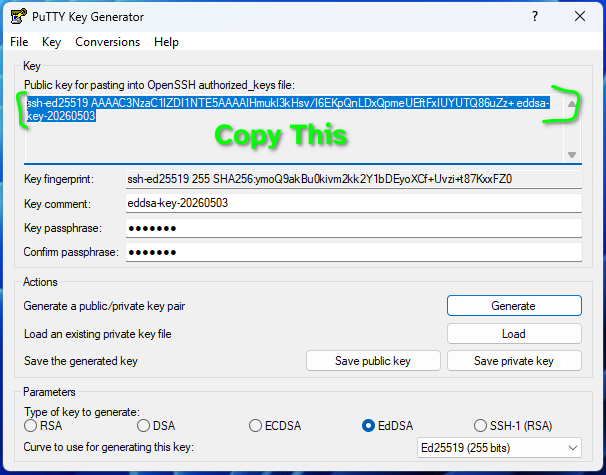Click the Generate button
Screen dimensions: 606x475
click(514, 306)
